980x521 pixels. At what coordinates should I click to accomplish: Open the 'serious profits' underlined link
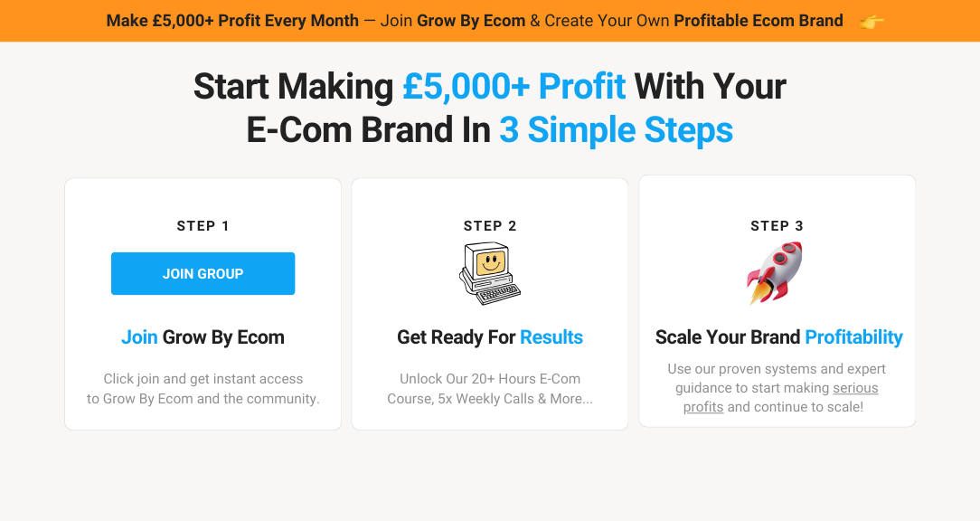coord(854,387)
